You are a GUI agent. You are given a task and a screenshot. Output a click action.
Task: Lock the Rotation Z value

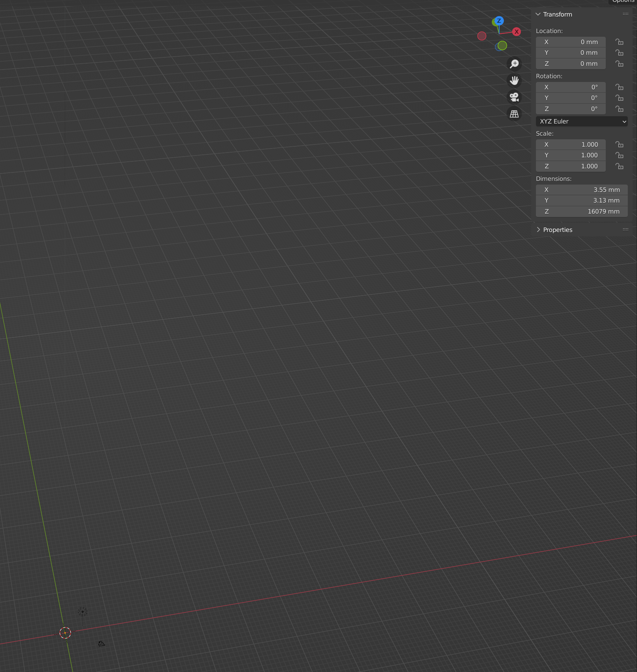tap(620, 109)
